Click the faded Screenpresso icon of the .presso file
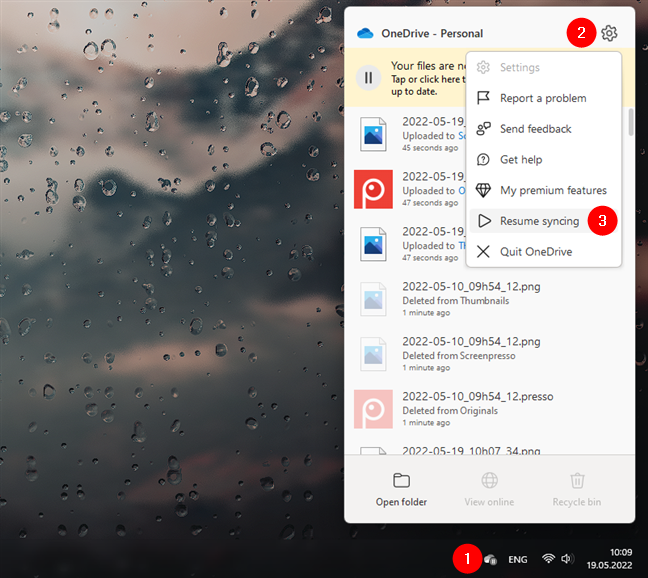Image resolution: width=648 pixels, height=578 pixels. [x=373, y=409]
